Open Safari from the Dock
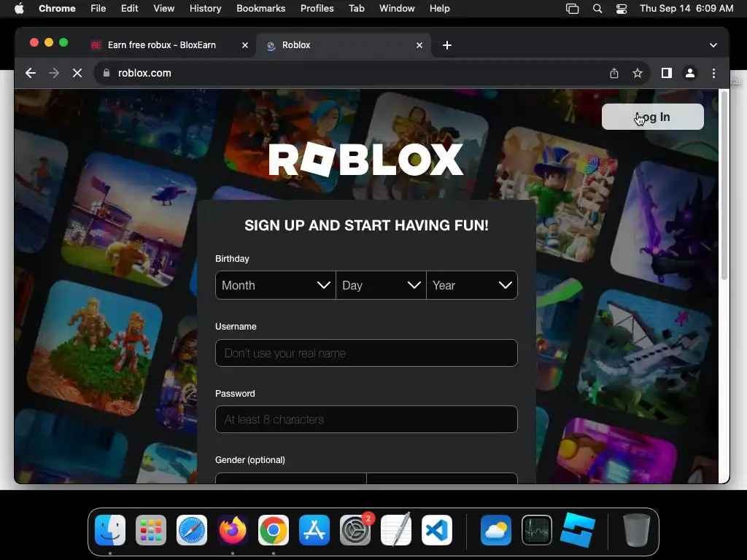Screen dimensions: 747x560 [x=192, y=530]
